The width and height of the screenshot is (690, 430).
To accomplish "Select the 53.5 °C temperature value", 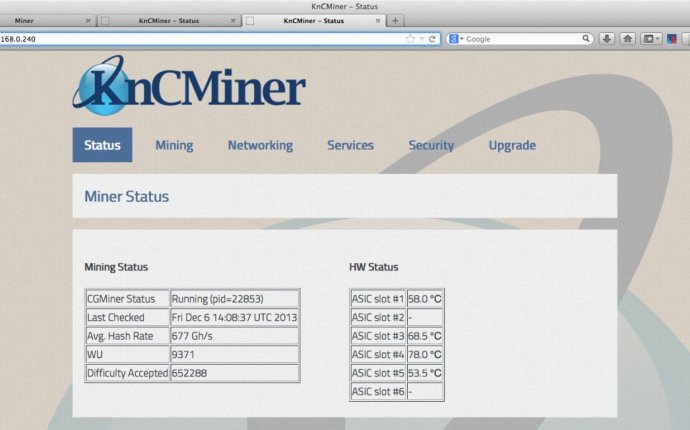I will [x=425, y=373].
